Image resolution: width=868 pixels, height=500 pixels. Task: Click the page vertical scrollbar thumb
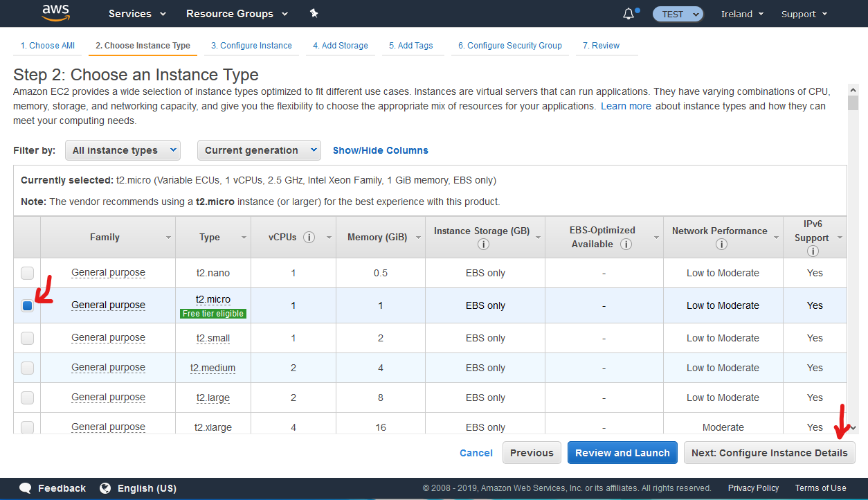pos(853,103)
